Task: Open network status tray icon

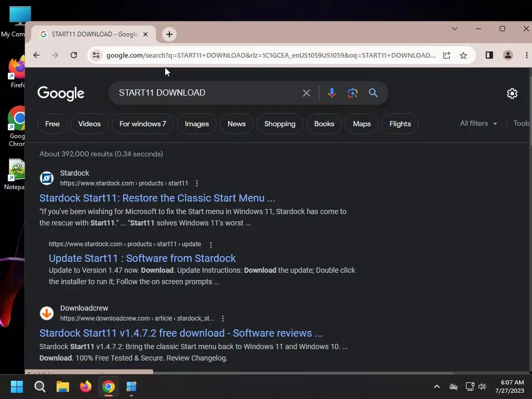Action: (470, 387)
